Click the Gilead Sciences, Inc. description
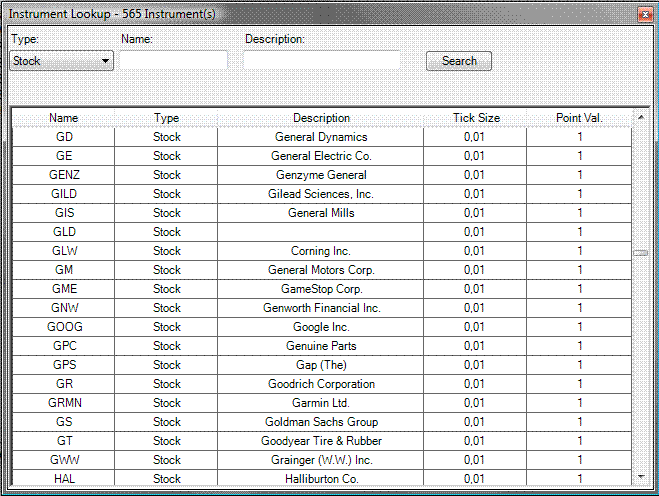Image resolution: width=659 pixels, height=496 pixels. pyautogui.click(x=321, y=194)
